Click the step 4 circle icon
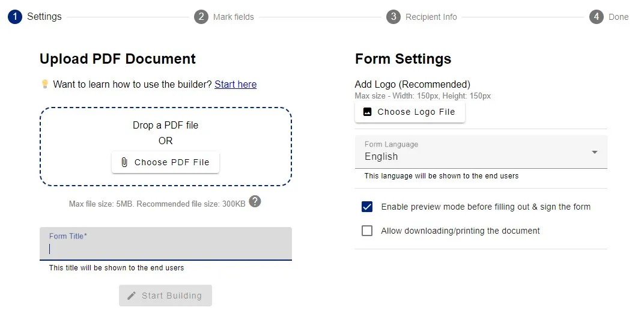 click(x=597, y=17)
